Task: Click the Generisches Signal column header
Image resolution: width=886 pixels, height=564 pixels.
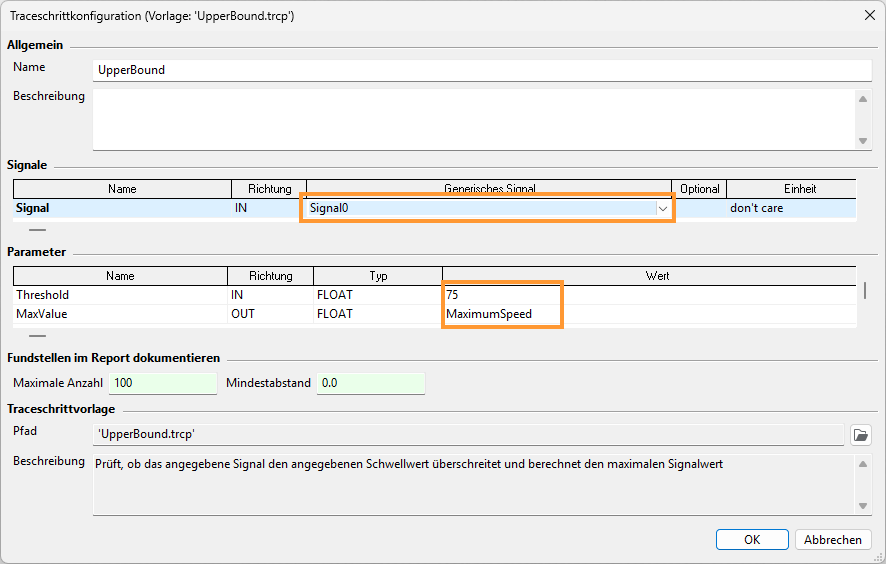Action: pos(489,189)
